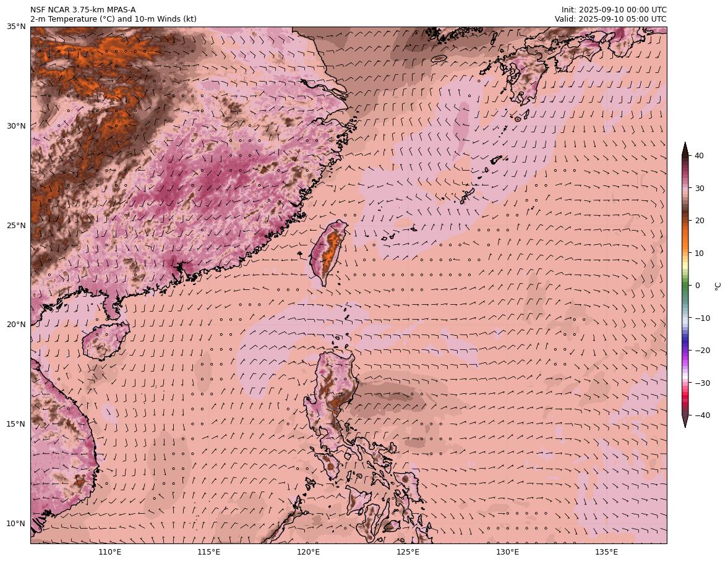Click the °C unit label beside colorbar
The image size is (728, 562).
click(x=717, y=286)
